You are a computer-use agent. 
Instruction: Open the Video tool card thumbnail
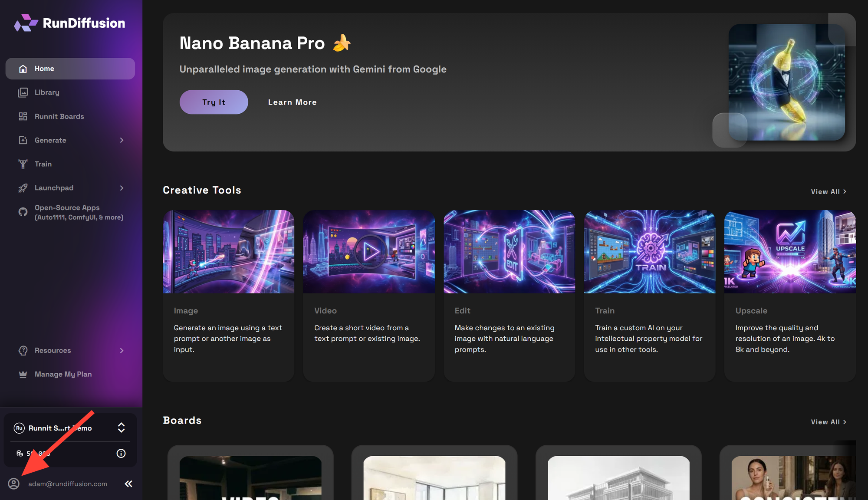(x=368, y=252)
